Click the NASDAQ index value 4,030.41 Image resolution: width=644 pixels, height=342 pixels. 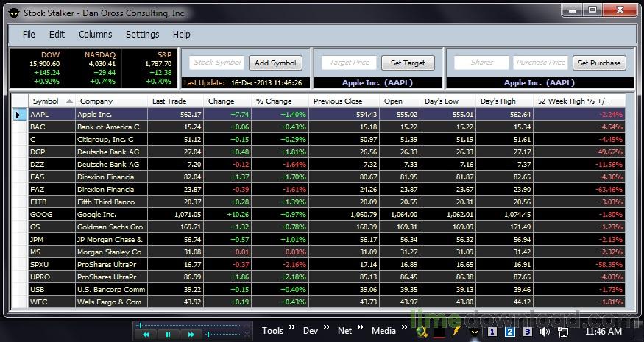[102, 64]
